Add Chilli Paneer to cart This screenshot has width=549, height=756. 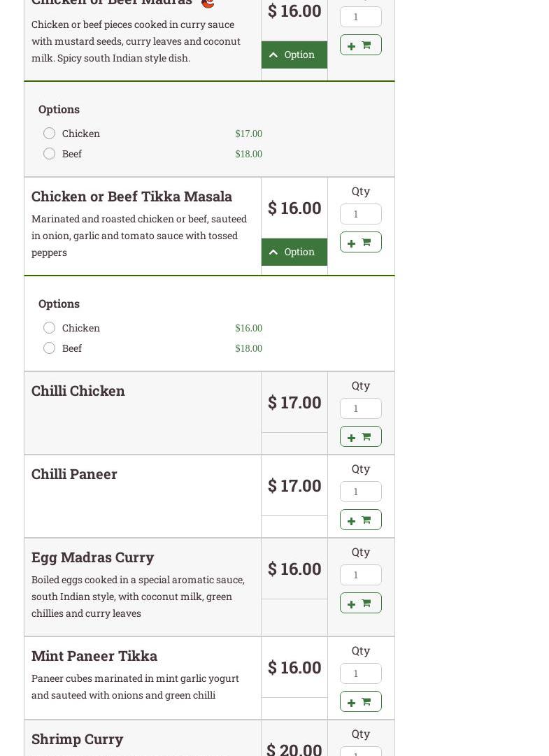(360, 520)
